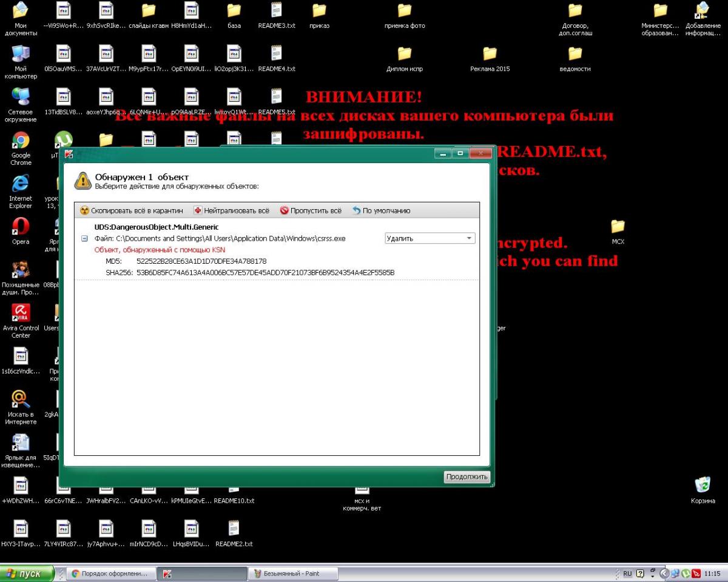
Task: Open Добавление информац... shortcut
Action: pos(703,18)
